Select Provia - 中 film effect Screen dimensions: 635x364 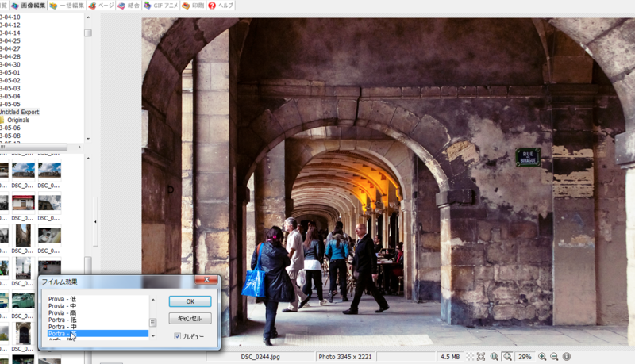(x=62, y=306)
